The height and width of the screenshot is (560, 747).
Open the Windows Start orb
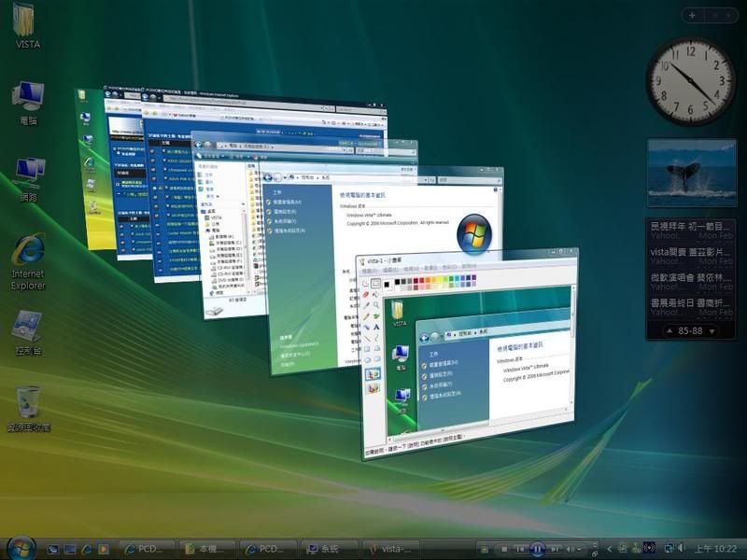[x=21, y=548]
